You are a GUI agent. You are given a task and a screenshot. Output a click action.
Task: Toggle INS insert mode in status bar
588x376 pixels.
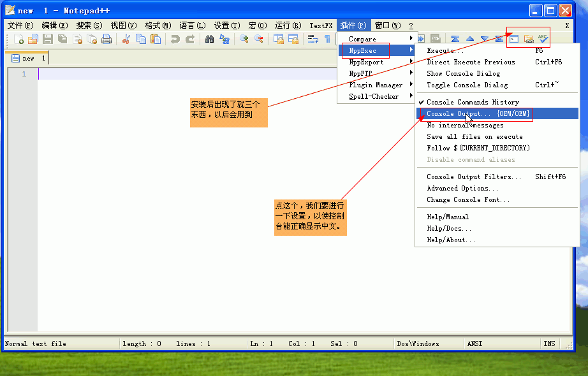[x=549, y=343]
